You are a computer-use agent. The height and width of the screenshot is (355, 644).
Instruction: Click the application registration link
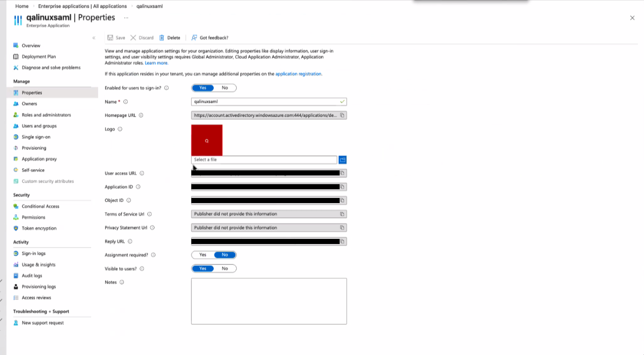pyautogui.click(x=298, y=74)
